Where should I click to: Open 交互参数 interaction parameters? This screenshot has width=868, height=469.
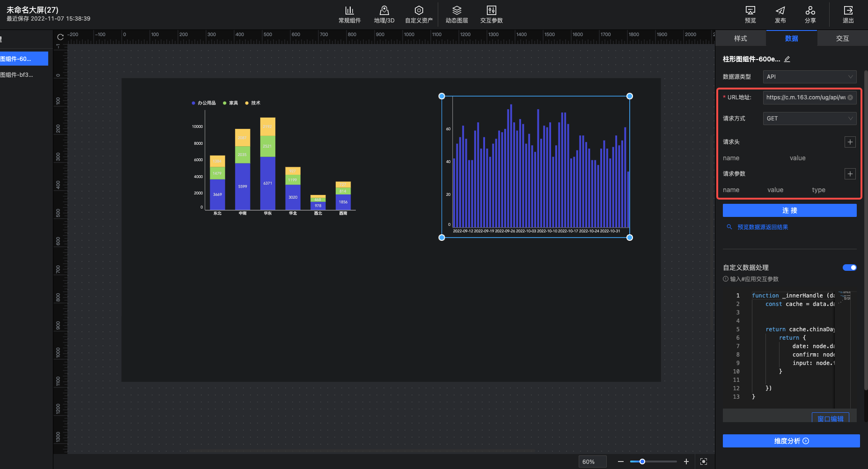pyautogui.click(x=491, y=11)
